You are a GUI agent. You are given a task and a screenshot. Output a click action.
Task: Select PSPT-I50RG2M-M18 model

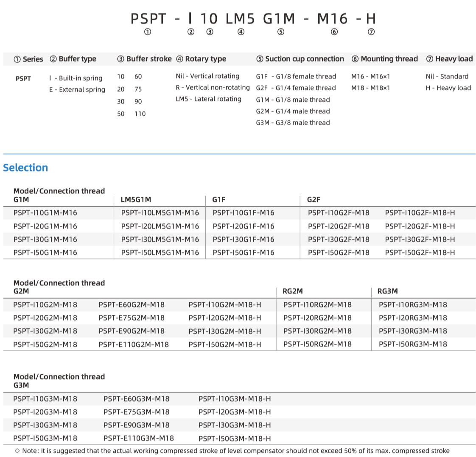tap(317, 344)
